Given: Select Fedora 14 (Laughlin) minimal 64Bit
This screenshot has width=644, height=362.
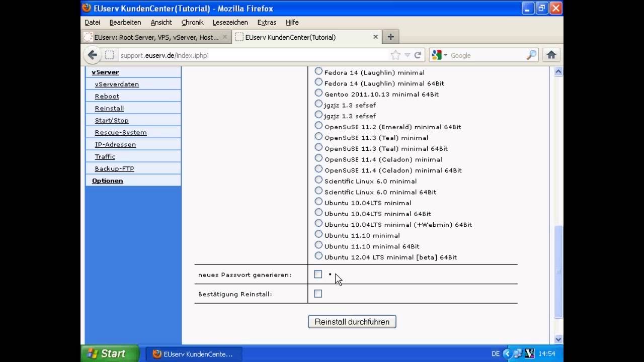Looking at the screenshot, I should (x=318, y=82).
